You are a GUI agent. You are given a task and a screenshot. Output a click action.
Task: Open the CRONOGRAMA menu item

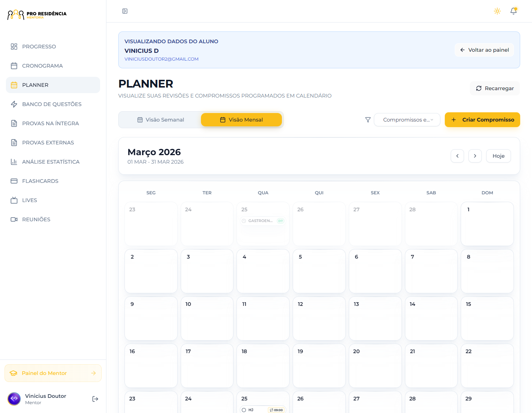[x=53, y=66]
